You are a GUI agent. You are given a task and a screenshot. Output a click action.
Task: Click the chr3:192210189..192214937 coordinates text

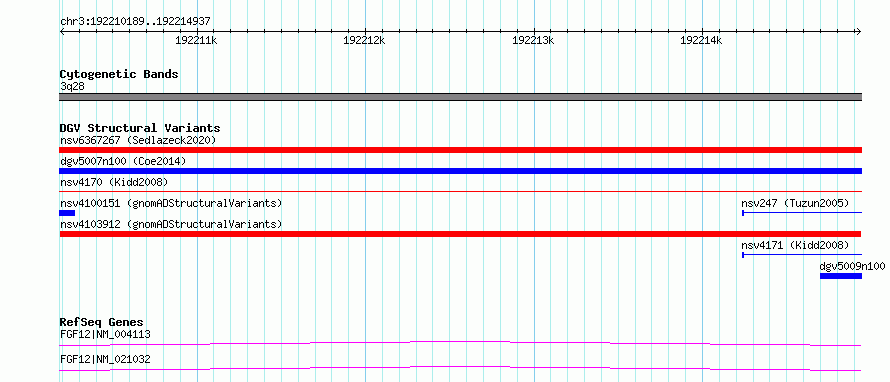pos(135,21)
